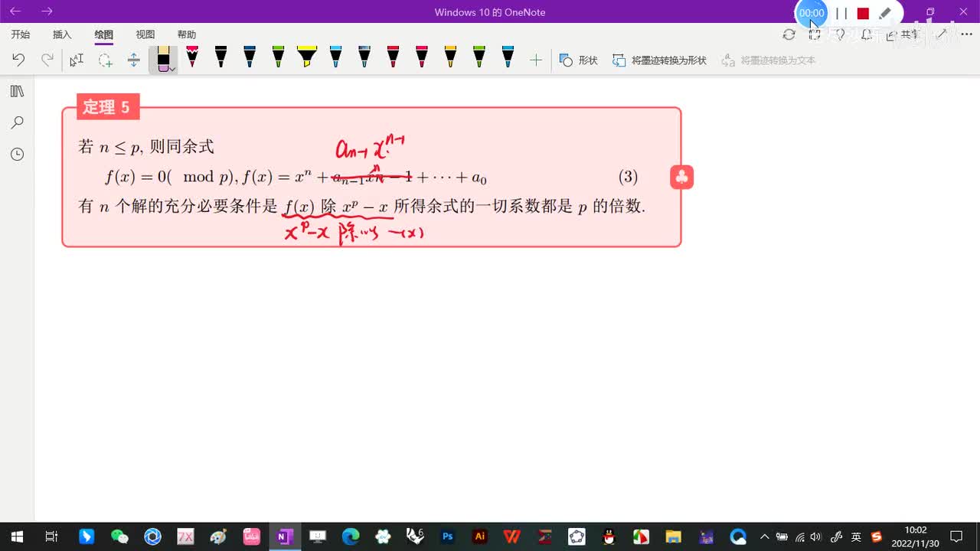Open QQ penguin icon on taskbar
Viewport: 980px width, 551px height.
tap(609, 536)
